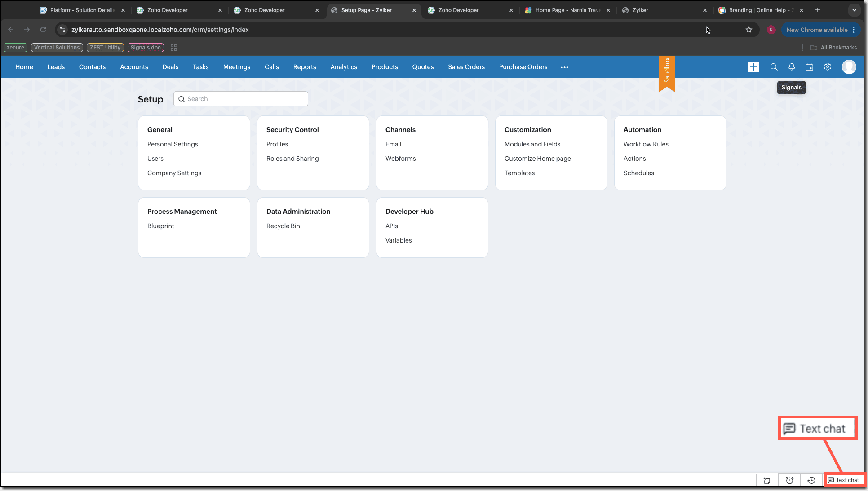
Task: Open the calendar icon in the header
Action: point(809,67)
